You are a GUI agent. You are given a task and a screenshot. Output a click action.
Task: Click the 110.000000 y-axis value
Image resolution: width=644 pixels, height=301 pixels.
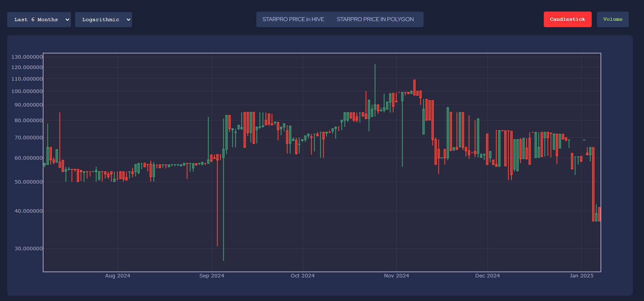[27, 79]
